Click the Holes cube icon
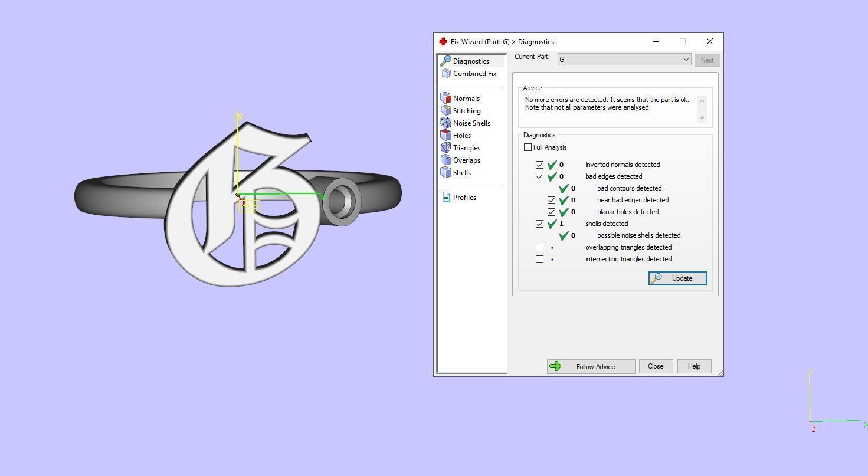The height and width of the screenshot is (476, 868). coord(446,136)
